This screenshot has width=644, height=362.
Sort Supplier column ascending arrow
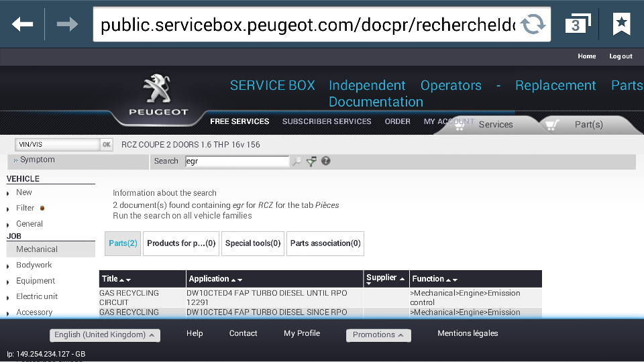pos(402,279)
